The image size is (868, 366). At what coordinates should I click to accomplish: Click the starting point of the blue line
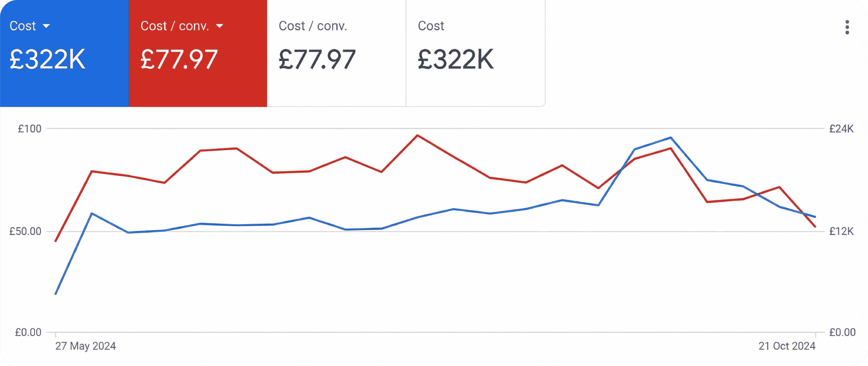[56, 294]
